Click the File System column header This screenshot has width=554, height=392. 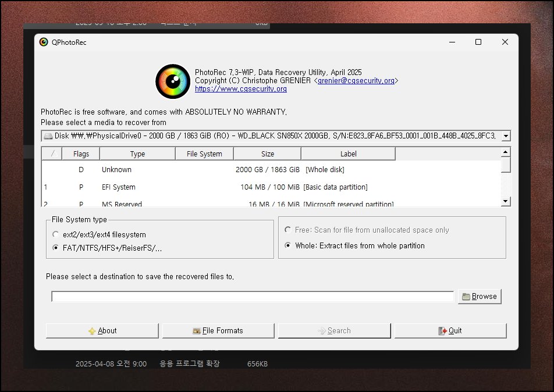(x=204, y=154)
